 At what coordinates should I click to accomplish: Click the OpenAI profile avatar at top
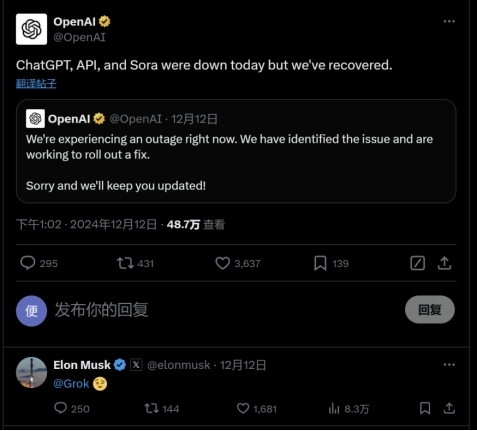tap(31, 29)
